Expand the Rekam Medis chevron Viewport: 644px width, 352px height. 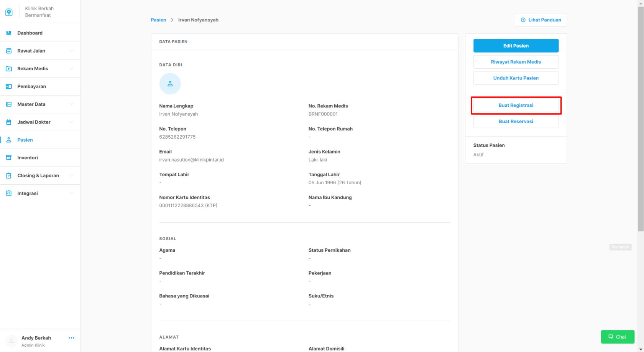tap(71, 69)
